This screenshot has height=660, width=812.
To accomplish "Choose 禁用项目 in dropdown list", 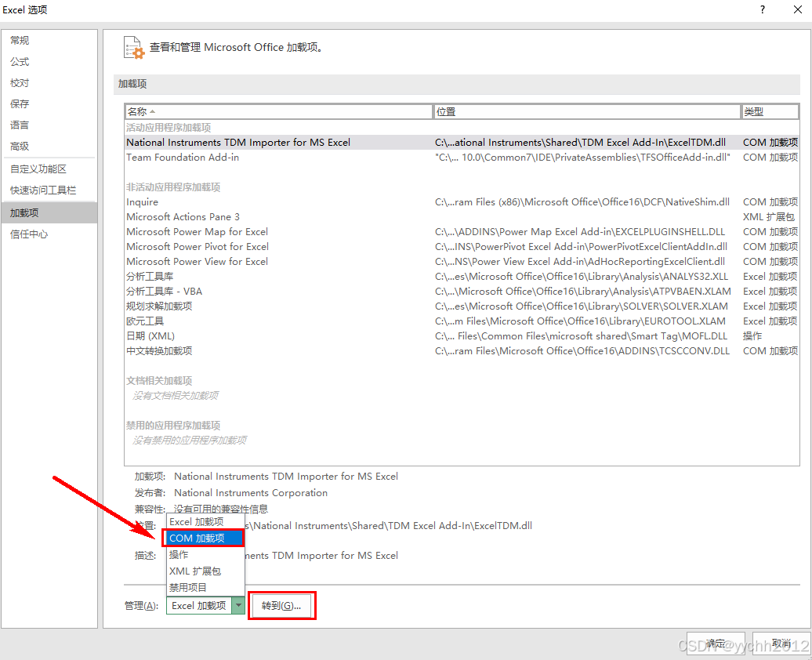I will 205,587.
